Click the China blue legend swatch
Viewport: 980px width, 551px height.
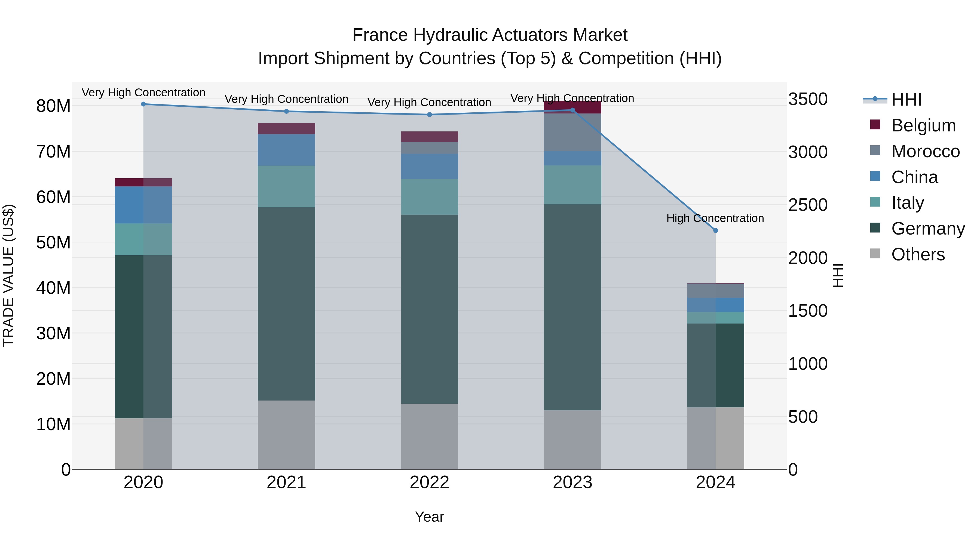(x=875, y=176)
